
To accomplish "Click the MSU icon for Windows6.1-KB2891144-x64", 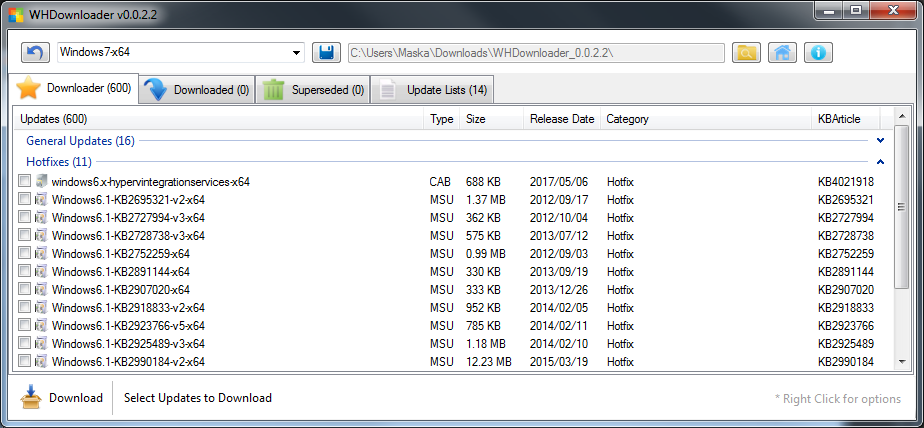I will pos(41,271).
